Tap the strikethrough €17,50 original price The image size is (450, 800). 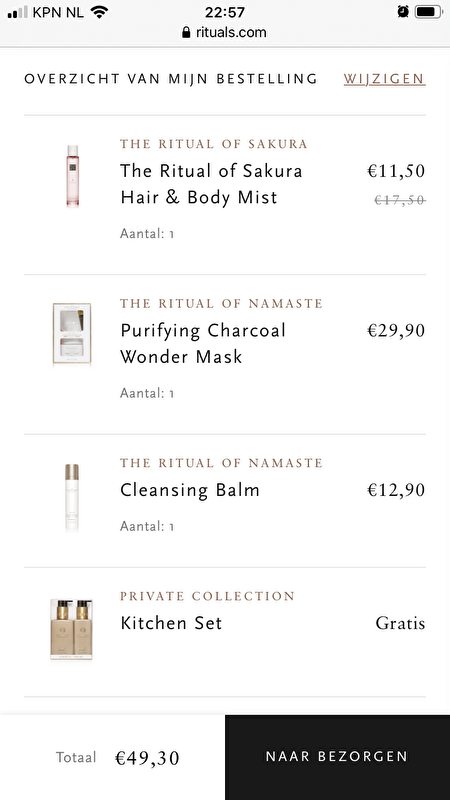tap(400, 201)
